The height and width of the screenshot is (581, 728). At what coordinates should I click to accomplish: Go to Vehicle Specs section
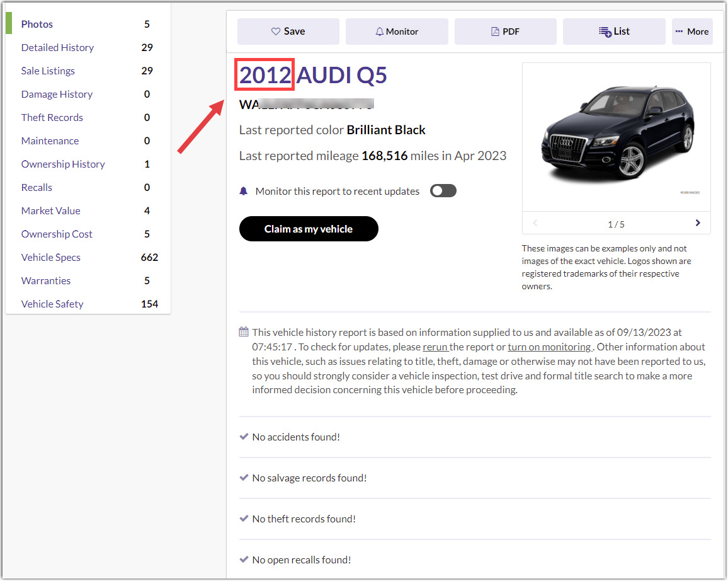50,257
